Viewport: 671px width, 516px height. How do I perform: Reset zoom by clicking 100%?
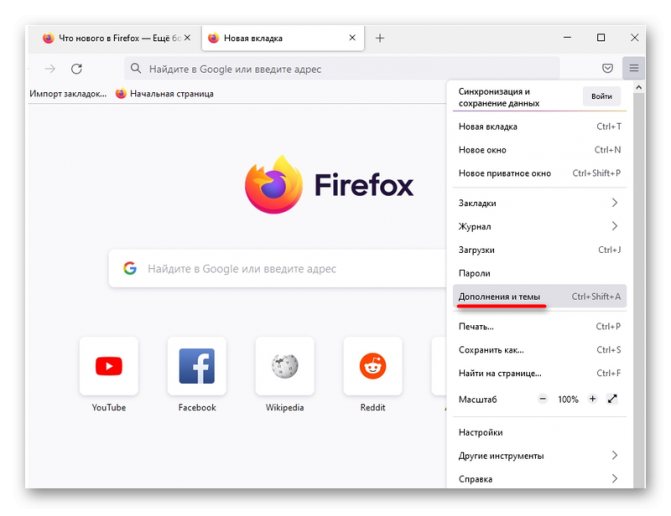[568, 399]
